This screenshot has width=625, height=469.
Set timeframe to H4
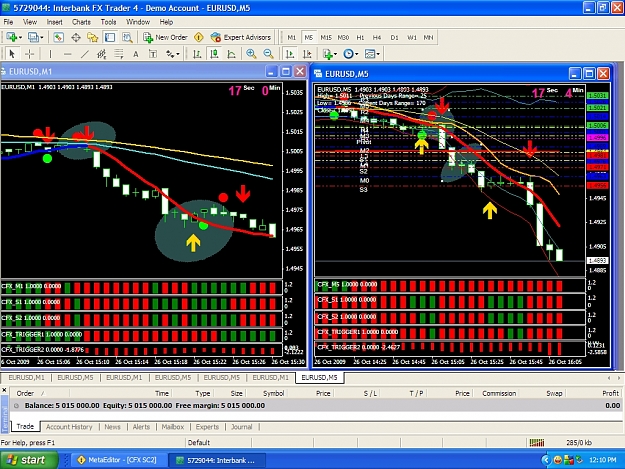(377, 37)
